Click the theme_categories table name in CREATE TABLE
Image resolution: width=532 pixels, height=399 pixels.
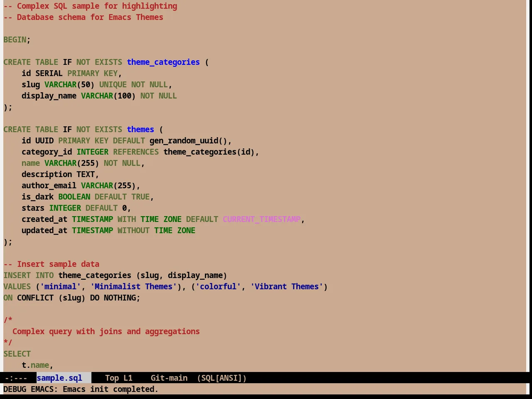(x=163, y=62)
